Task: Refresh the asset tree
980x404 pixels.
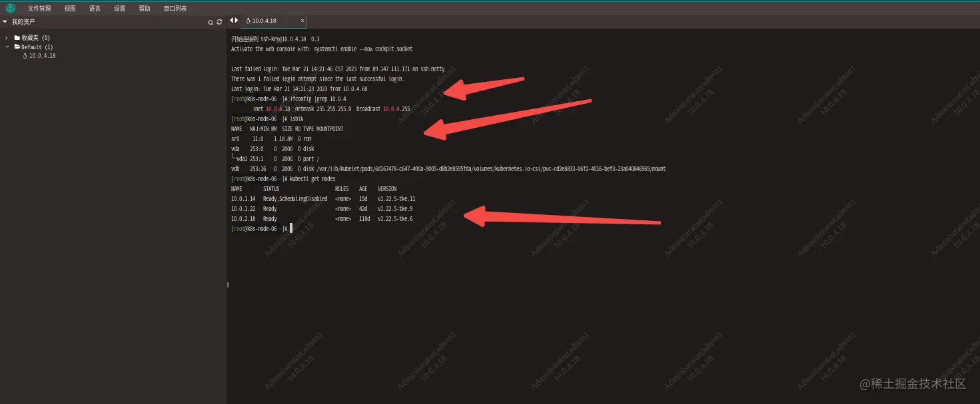Action: (219, 23)
